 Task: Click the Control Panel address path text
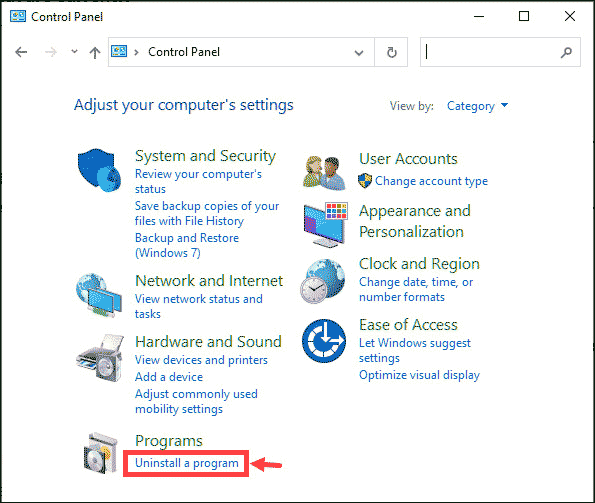point(184,52)
